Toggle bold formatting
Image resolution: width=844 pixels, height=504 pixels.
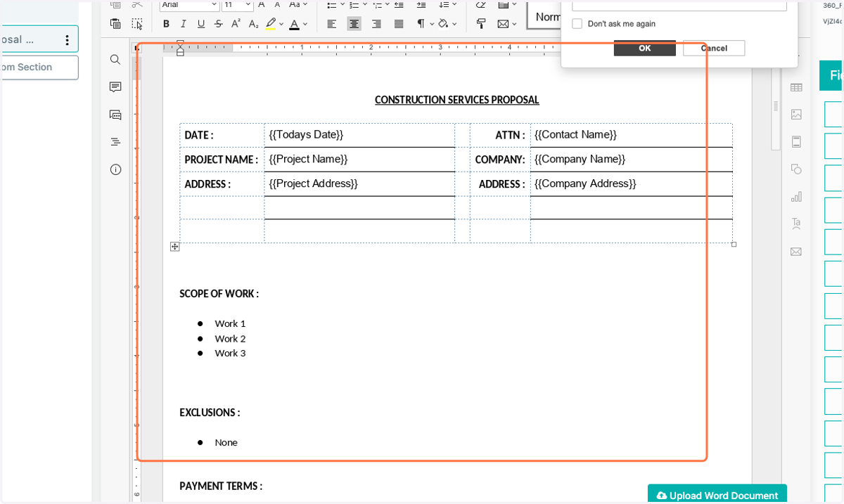[x=166, y=24]
